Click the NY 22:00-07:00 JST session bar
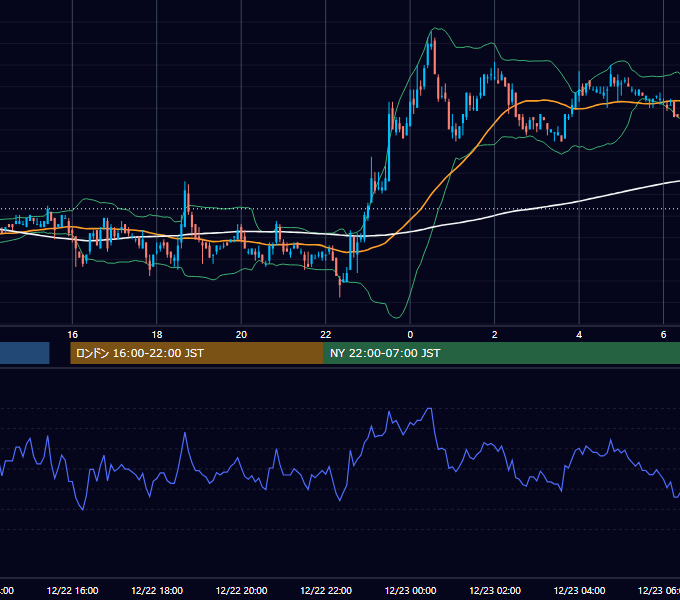 502,353
